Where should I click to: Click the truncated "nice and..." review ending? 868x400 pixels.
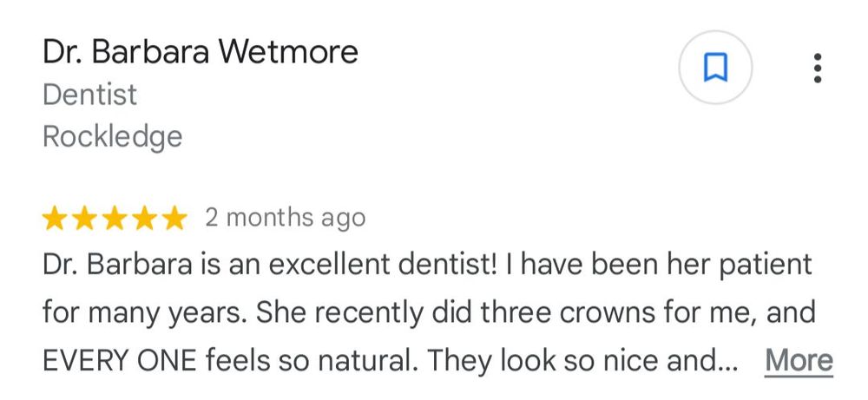pos(687,359)
